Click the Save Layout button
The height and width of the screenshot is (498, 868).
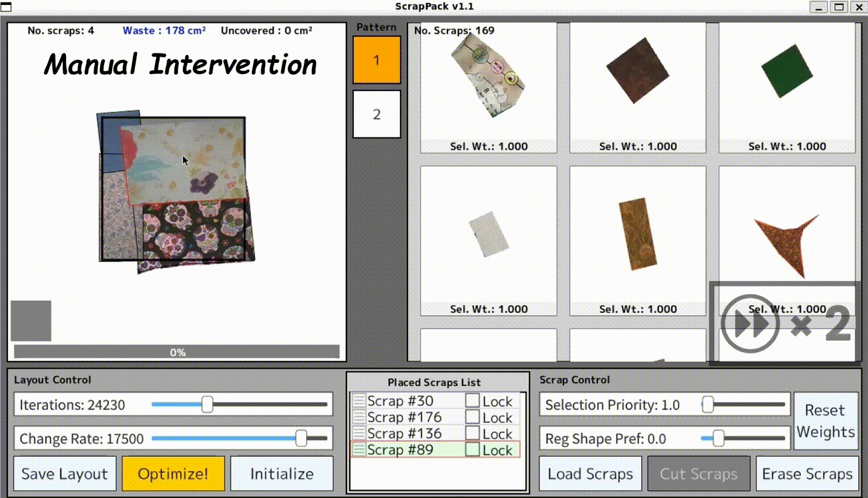click(x=65, y=474)
